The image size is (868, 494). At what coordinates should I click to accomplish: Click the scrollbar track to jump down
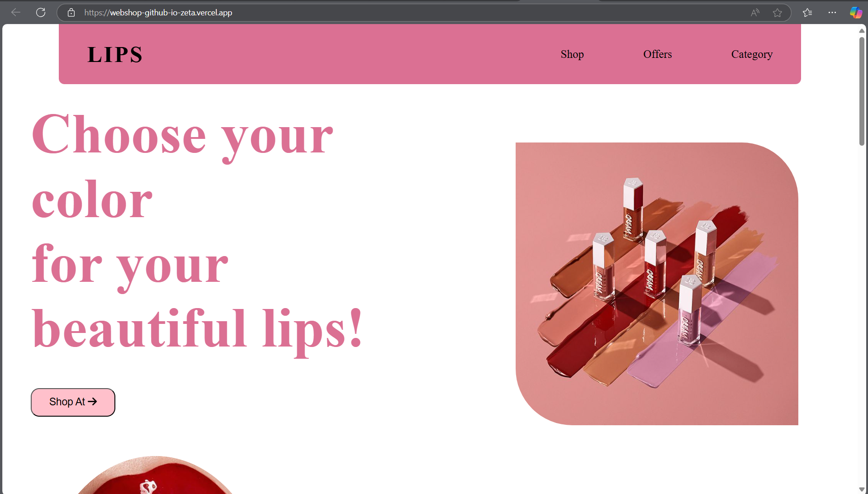coord(861,294)
